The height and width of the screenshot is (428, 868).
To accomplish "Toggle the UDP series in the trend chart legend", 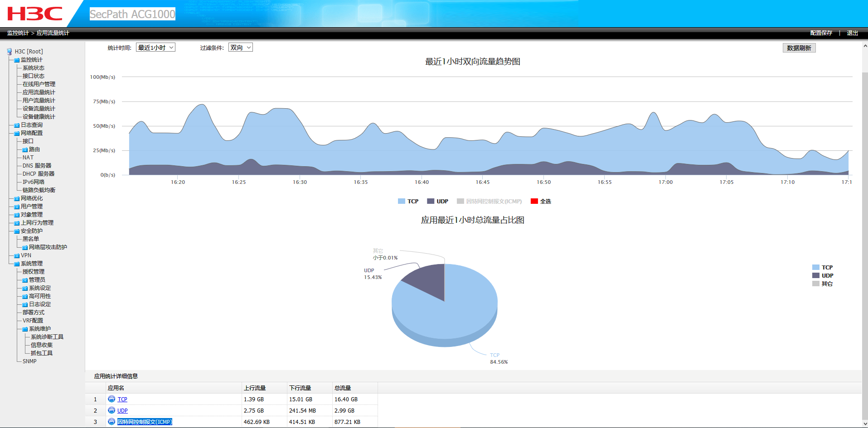I will 437,201.
